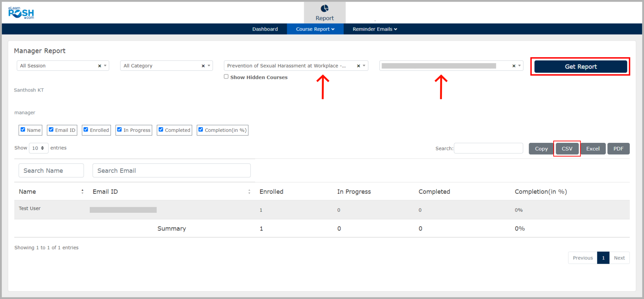Sort the table by Email ID column
644x299 pixels.
tap(249, 192)
